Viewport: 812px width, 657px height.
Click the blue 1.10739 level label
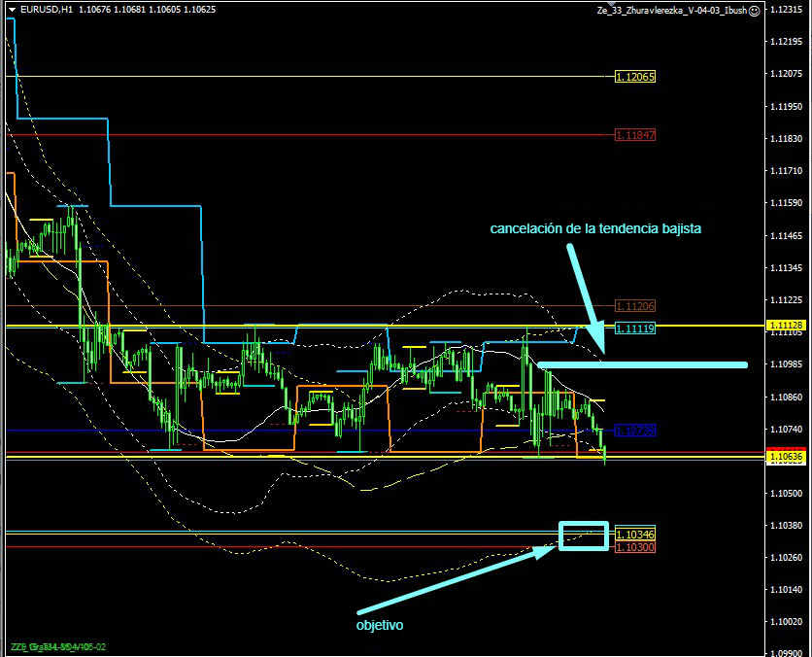tap(635, 430)
